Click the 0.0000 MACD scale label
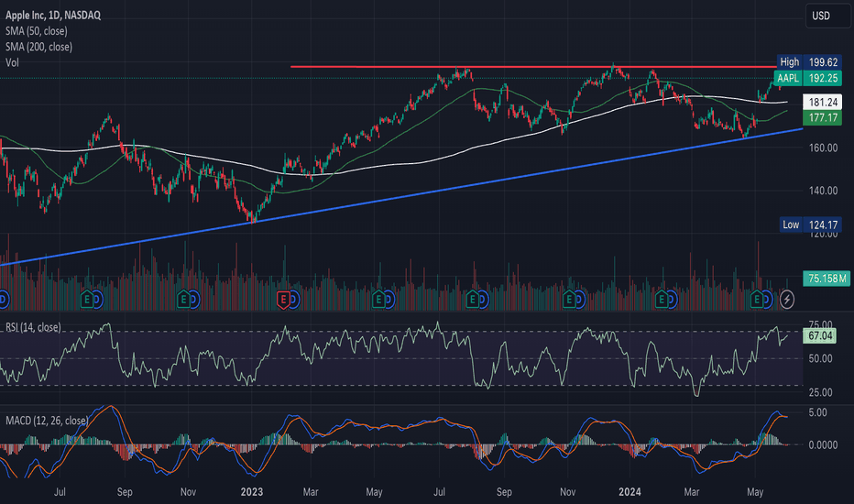 click(823, 445)
